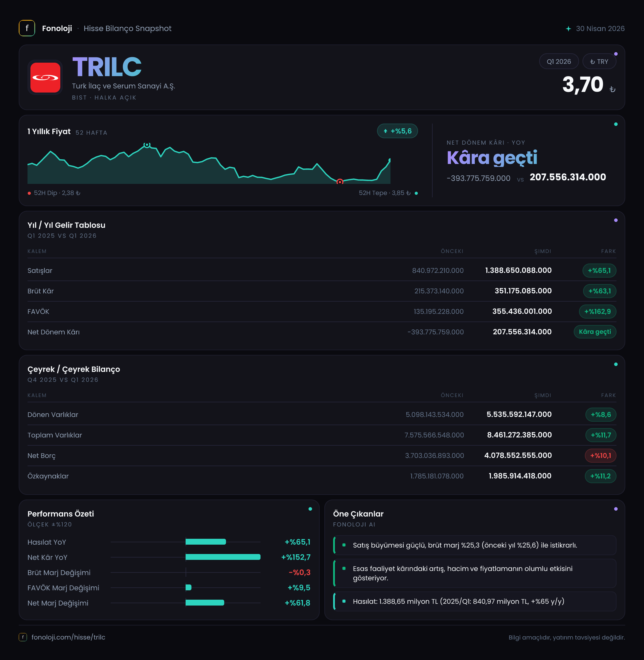Click the purple dot on TRILC header card
This screenshot has height=660, width=644.
coord(616,54)
